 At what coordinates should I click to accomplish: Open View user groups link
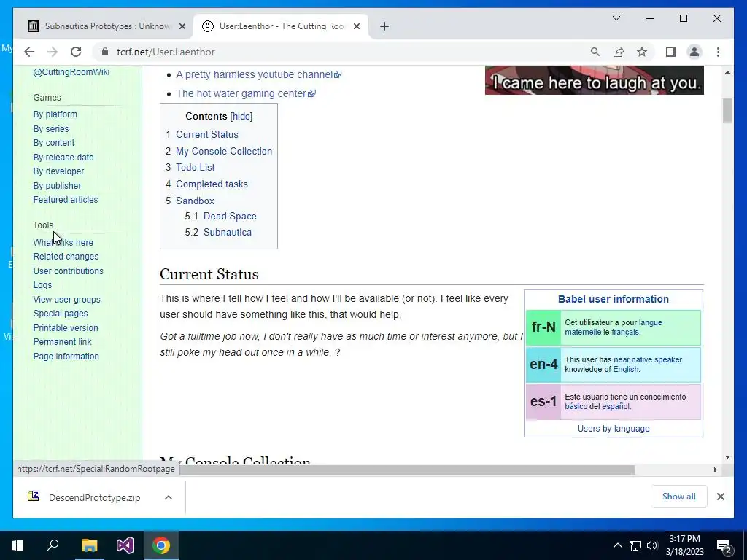66,299
